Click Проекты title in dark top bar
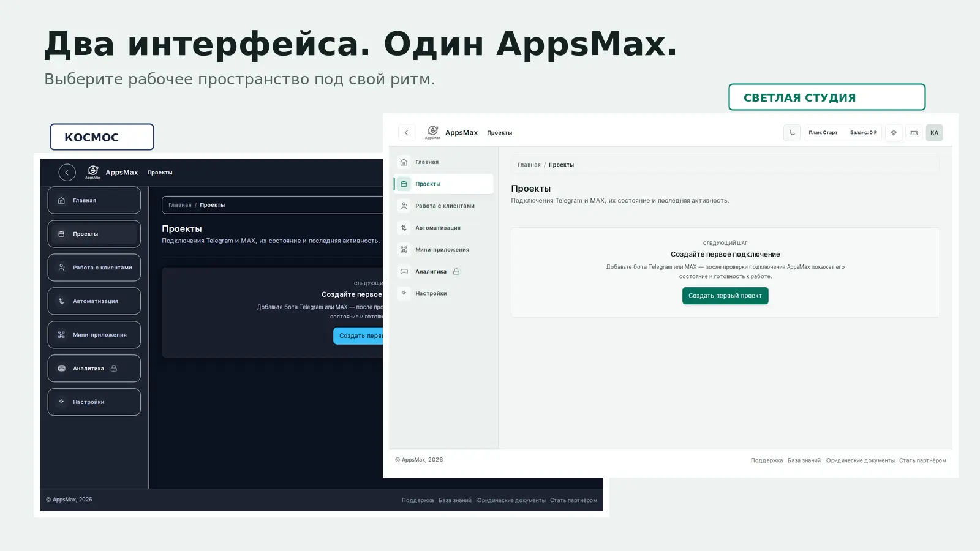 point(160,173)
